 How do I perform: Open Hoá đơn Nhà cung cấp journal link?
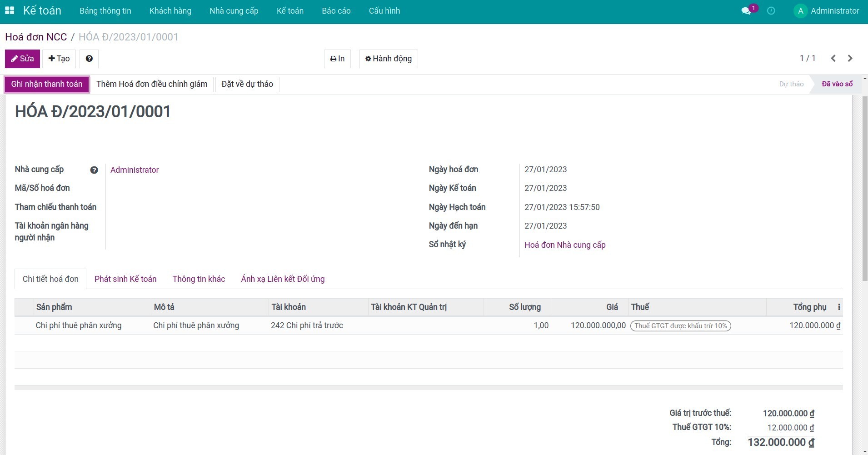pos(565,245)
